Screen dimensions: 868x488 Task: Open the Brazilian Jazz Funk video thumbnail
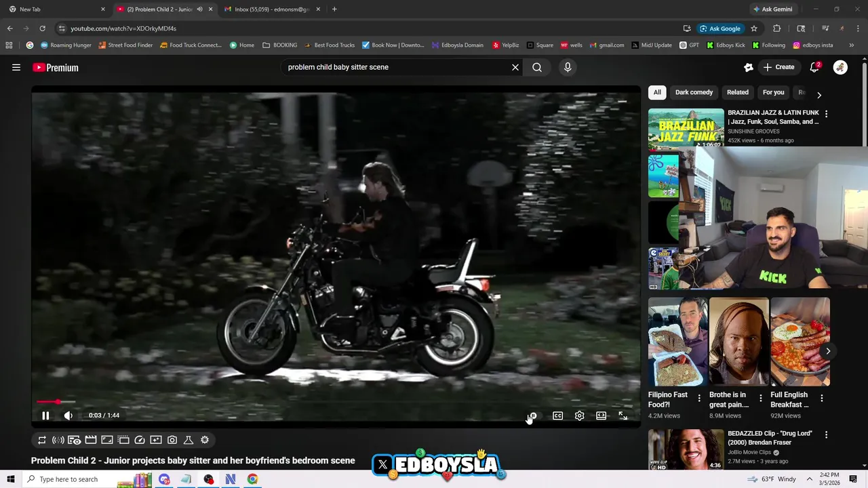pyautogui.click(x=686, y=127)
